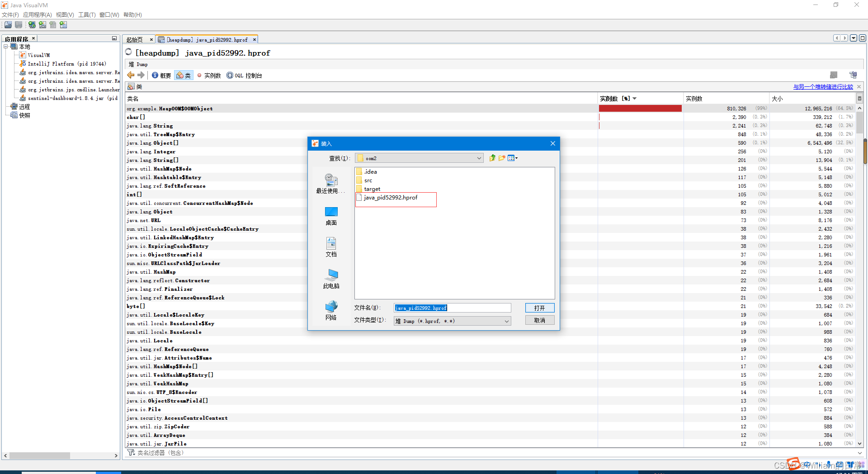Switch to the [heapdump] java_pid52992.hprof tab
868x474 pixels.
pos(207,40)
